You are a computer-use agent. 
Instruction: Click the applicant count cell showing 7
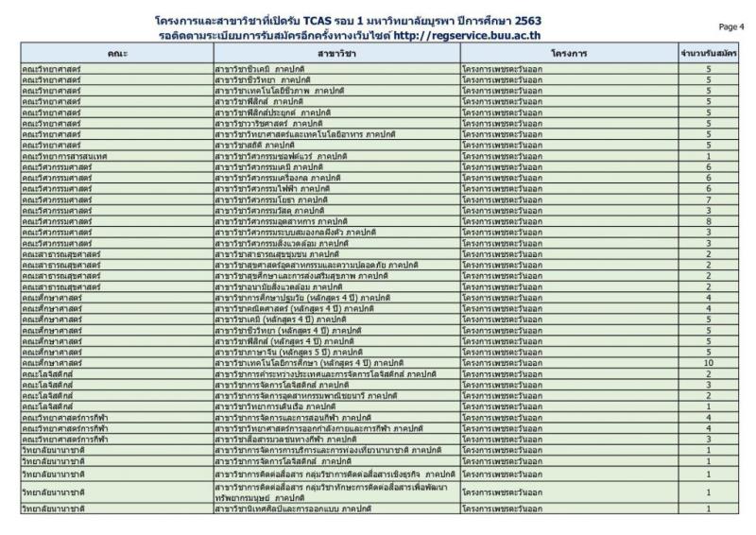(708, 199)
